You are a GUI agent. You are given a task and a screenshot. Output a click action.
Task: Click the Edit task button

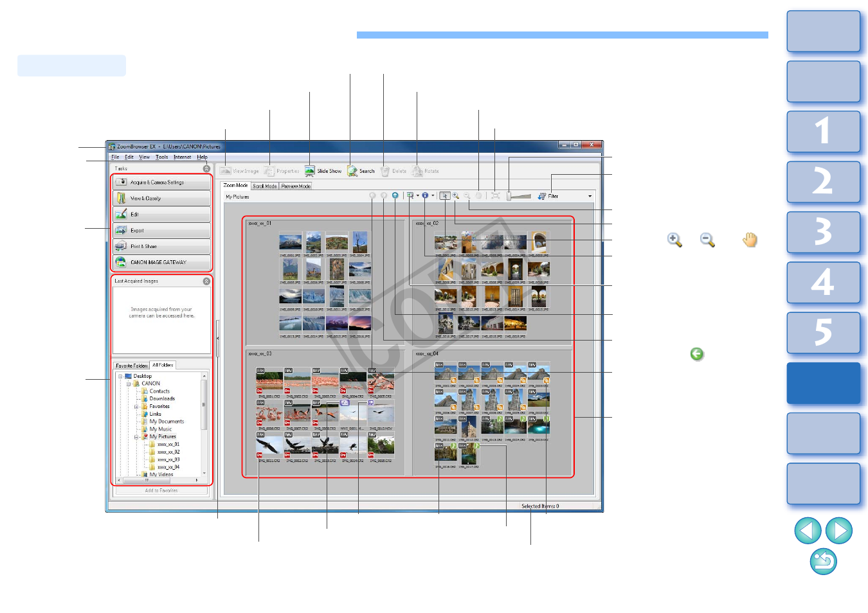(161, 215)
